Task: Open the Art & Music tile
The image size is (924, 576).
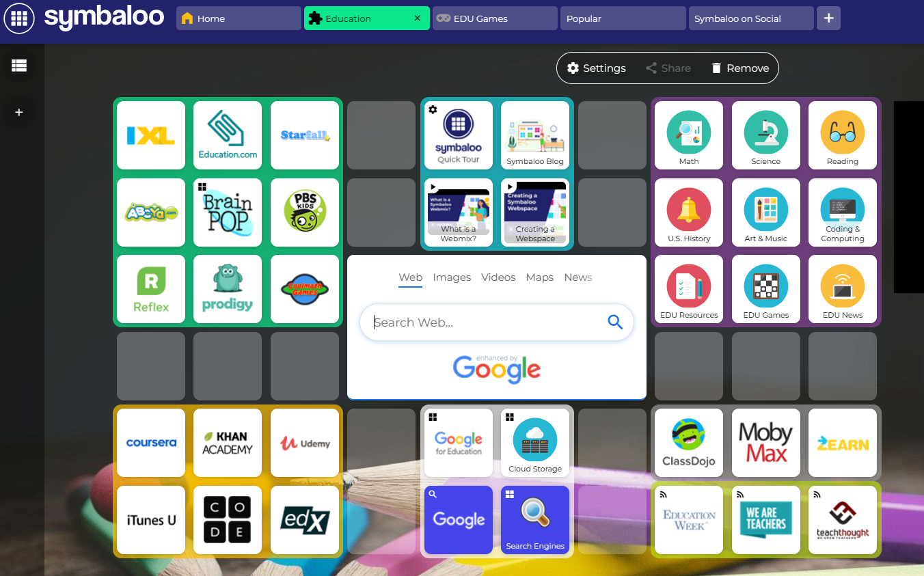Action: click(766, 212)
